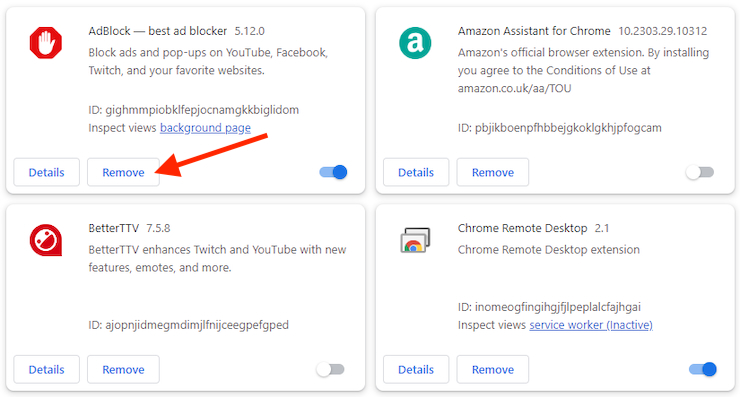Remove the AdBlock extension
The height and width of the screenshot is (397, 740).
tap(123, 172)
